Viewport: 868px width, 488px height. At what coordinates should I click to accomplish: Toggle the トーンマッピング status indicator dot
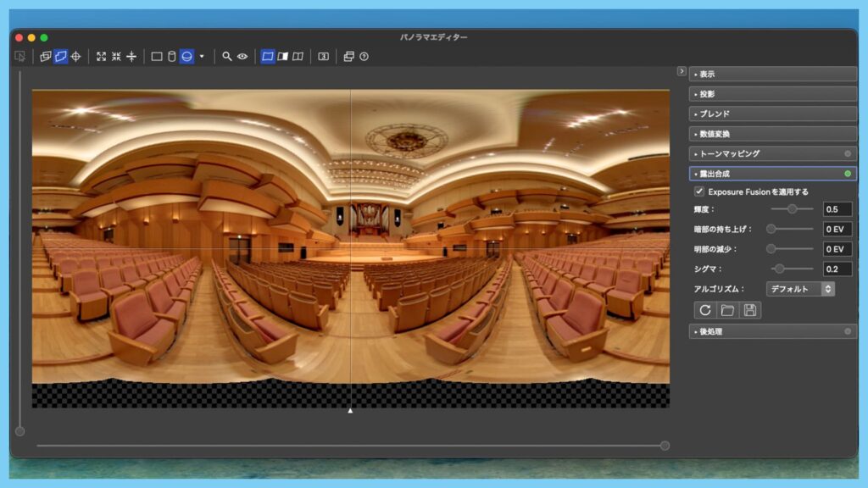tap(848, 154)
